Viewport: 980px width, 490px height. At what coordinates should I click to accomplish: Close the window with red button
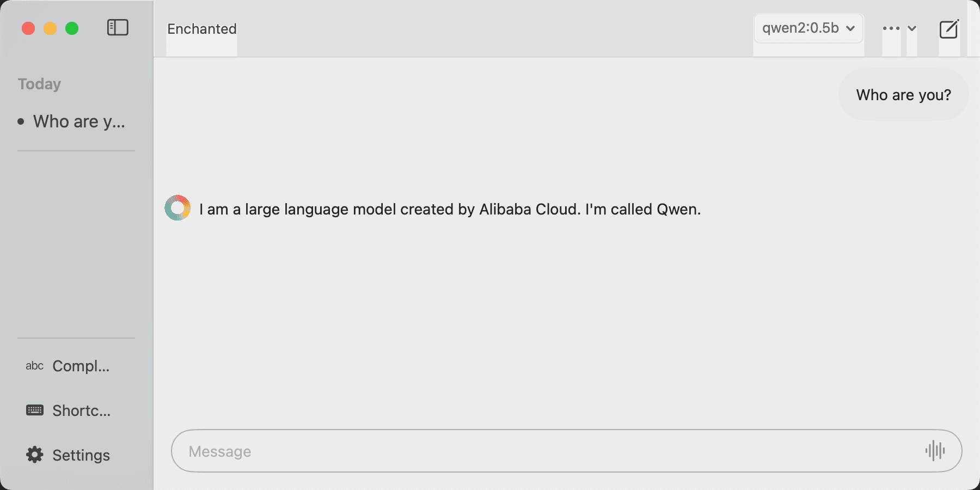(x=28, y=28)
